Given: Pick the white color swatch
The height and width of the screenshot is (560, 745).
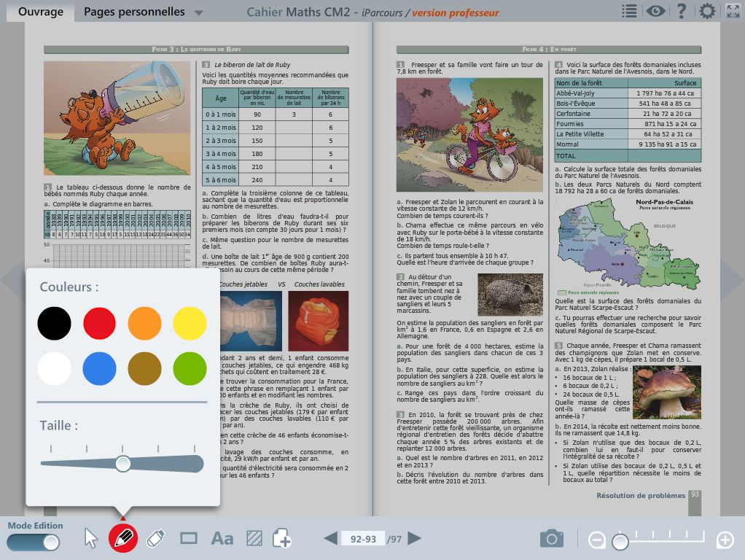Looking at the screenshot, I should click(54, 368).
